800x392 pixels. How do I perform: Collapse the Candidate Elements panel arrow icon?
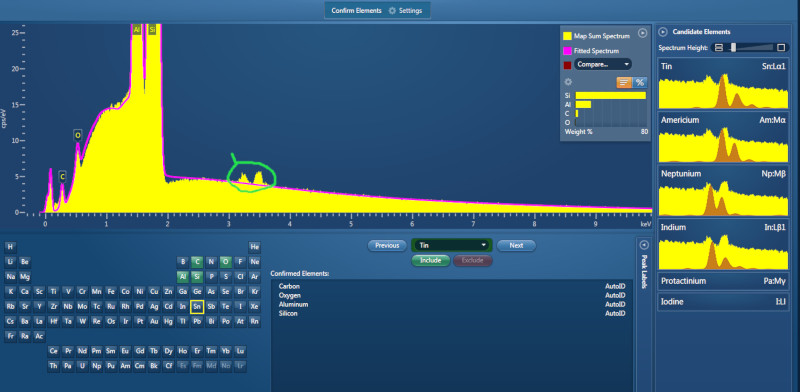663,32
